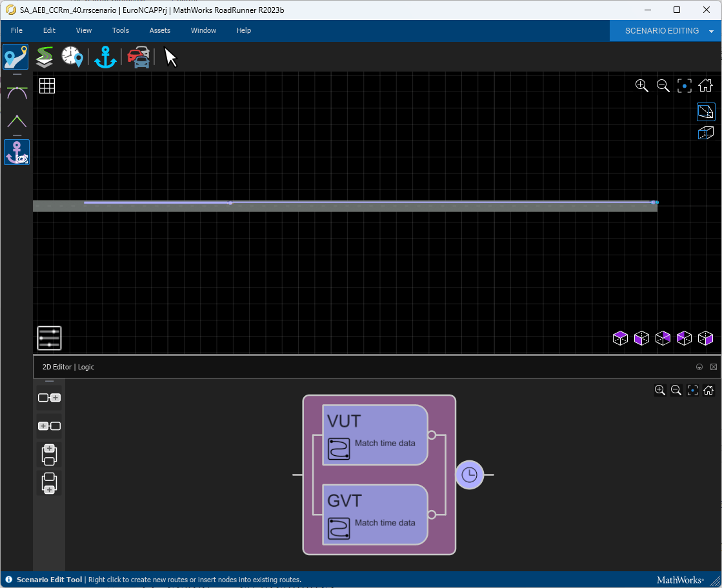Viewport: 722px width, 588px height.
Task: Open the vehicles traffic tool
Action: click(138, 57)
